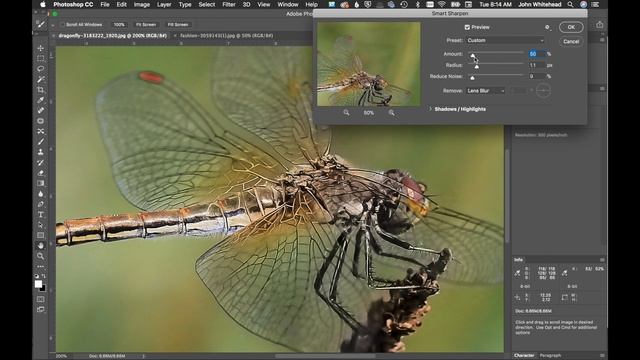Swap foreground and background colors
This screenshot has height=360, width=640.
point(44,276)
